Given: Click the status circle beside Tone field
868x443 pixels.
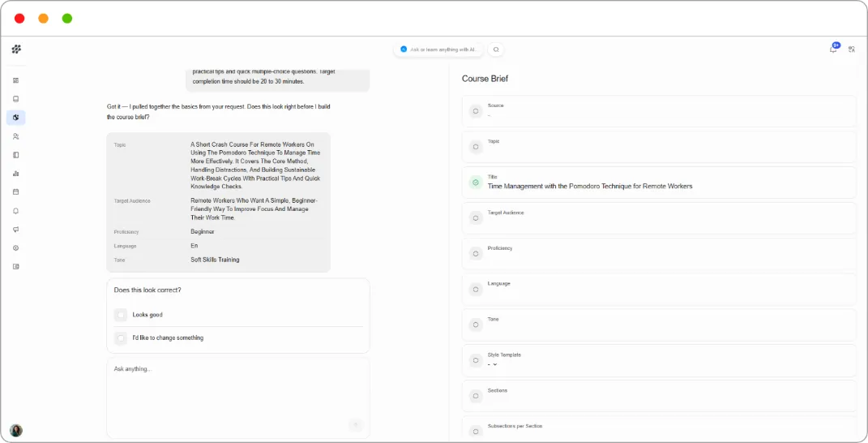Looking at the screenshot, I should 476,325.
